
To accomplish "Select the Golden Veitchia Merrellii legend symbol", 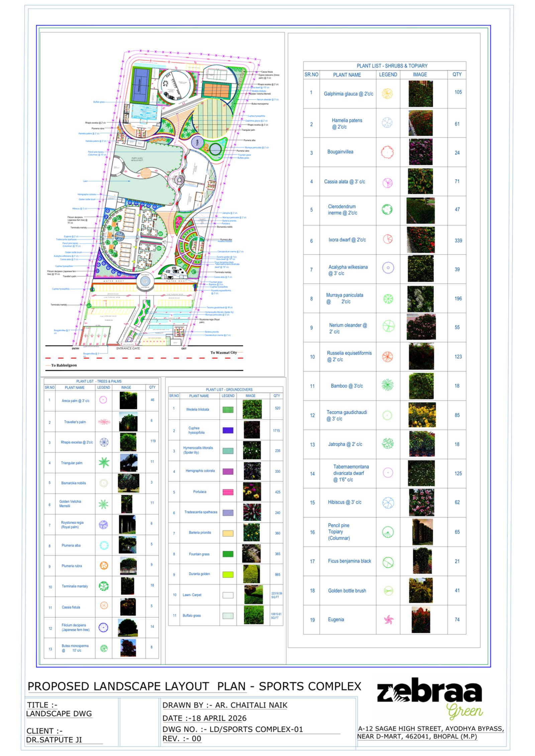I will pos(104,504).
